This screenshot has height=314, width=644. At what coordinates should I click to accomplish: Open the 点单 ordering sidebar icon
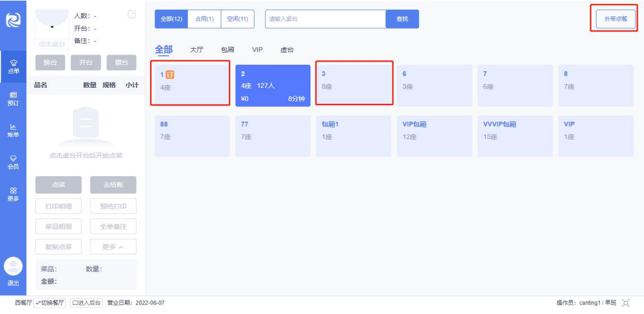(x=13, y=65)
